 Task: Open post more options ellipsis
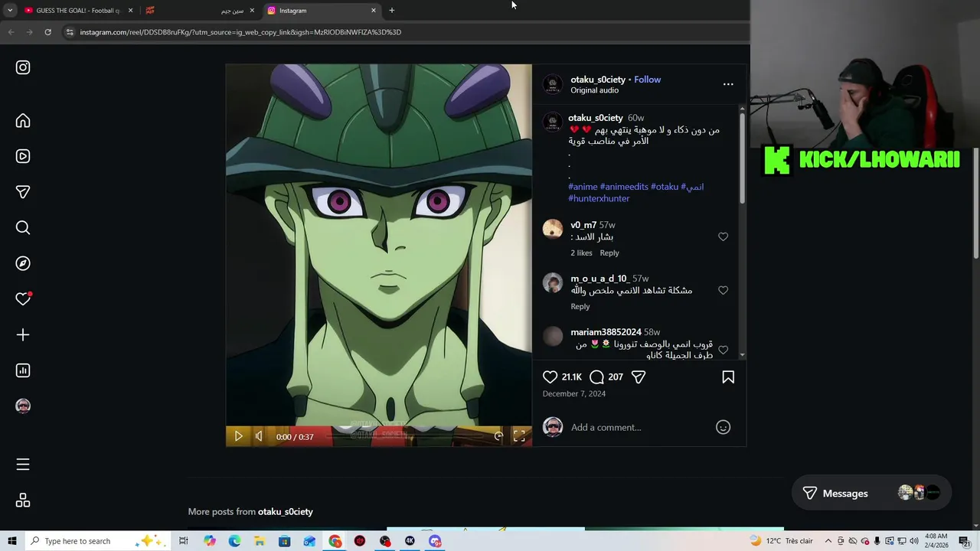pos(728,84)
